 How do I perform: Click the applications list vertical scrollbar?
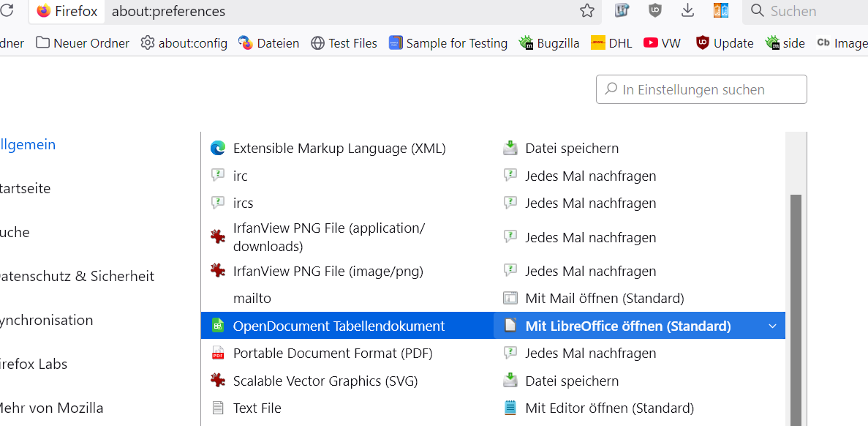click(795, 307)
